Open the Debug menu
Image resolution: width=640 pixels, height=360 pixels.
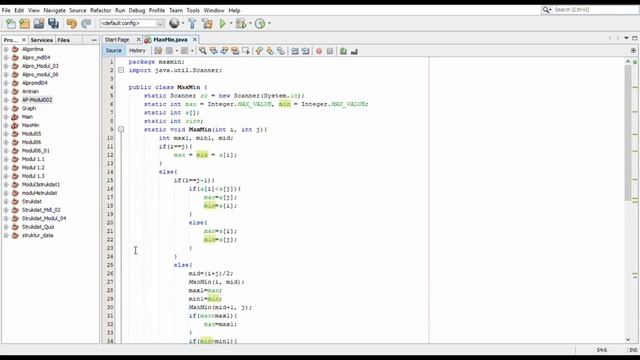click(x=137, y=10)
